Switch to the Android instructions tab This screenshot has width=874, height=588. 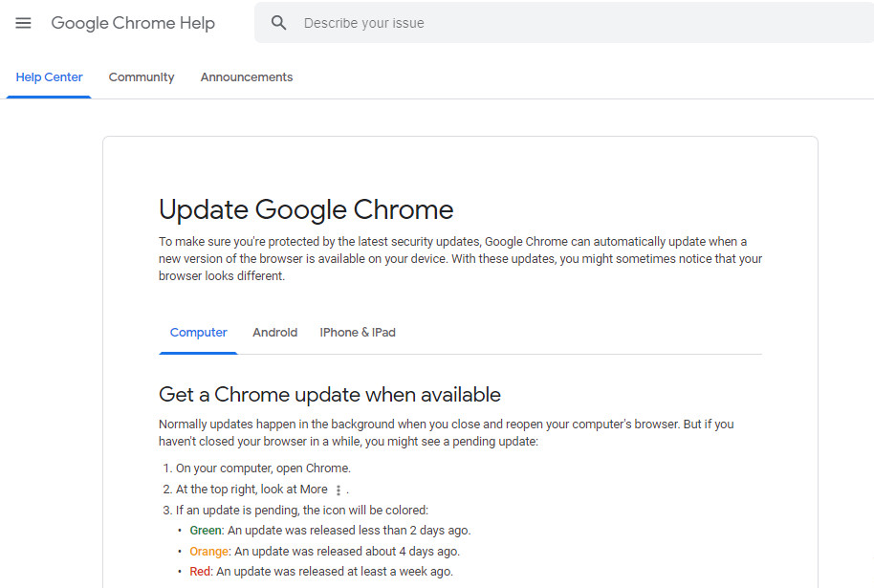(x=274, y=332)
